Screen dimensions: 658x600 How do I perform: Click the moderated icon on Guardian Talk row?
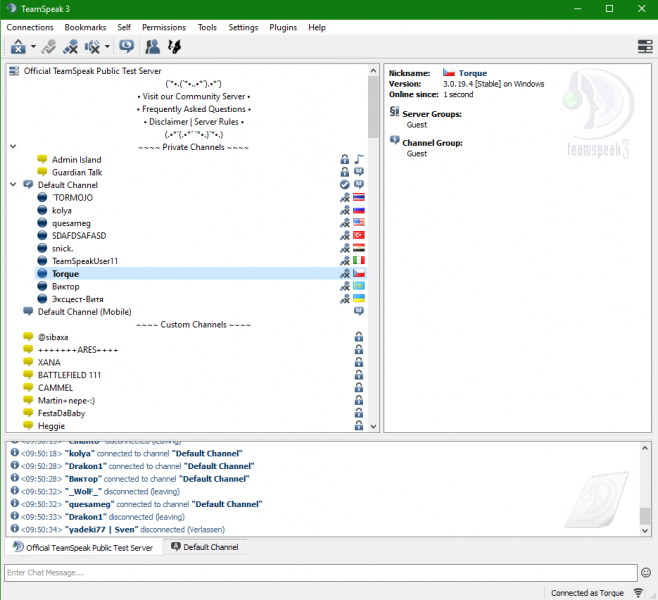coord(359,172)
